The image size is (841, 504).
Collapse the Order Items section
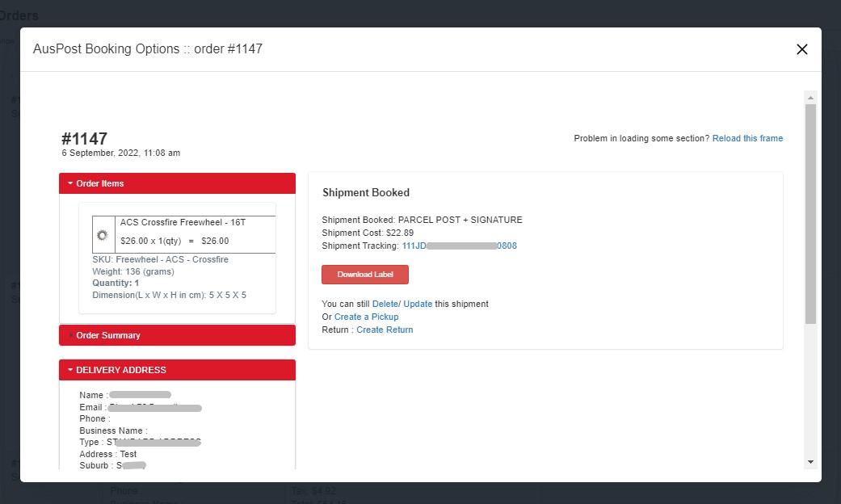177,183
